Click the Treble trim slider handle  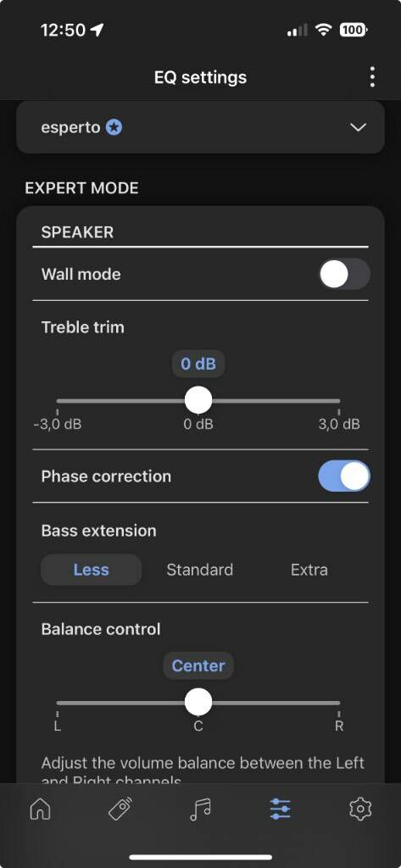point(198,400)
